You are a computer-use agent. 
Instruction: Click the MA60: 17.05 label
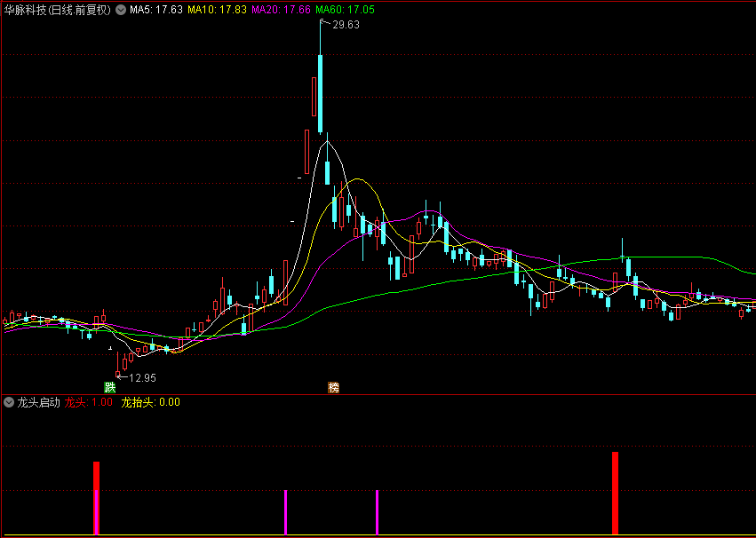(x=345, y=10)
